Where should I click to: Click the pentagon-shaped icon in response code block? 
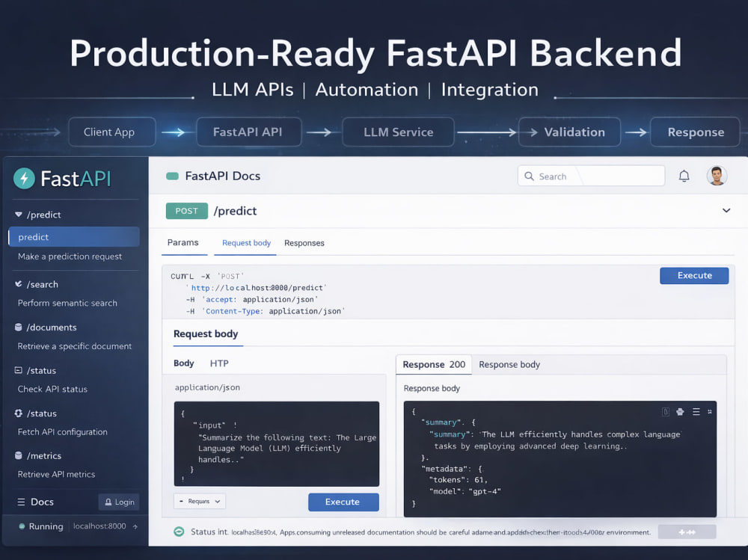tap(680, 412)
